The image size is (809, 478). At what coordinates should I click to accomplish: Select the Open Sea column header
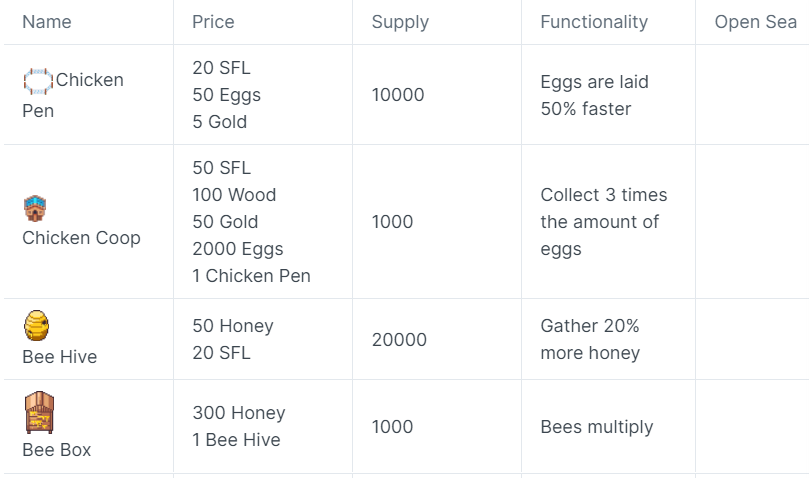pyautogui.click(x=755, y=22)
